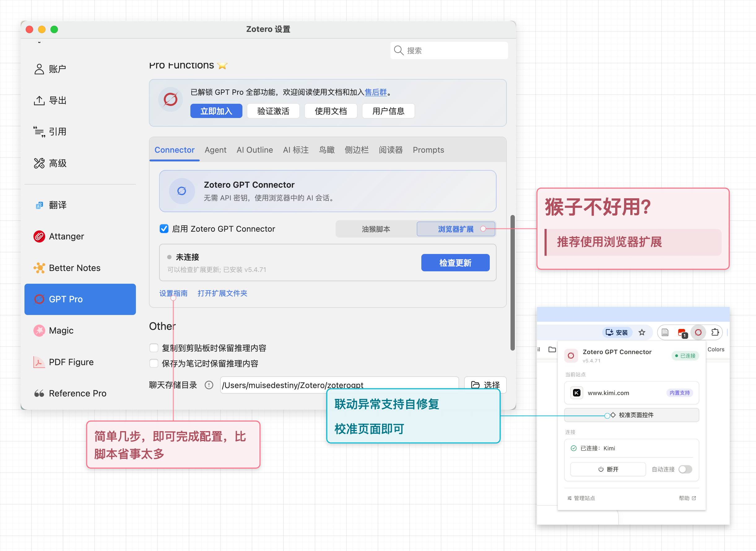Switch to the 侧边栏 tab
The image size is (756, 551).
[x=357, y=150]
